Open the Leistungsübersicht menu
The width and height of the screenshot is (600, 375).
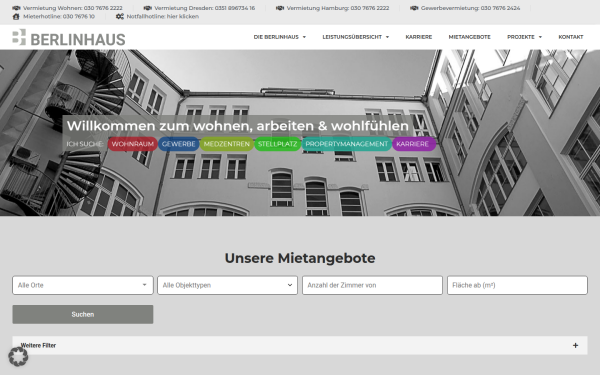tap(355, 37)
